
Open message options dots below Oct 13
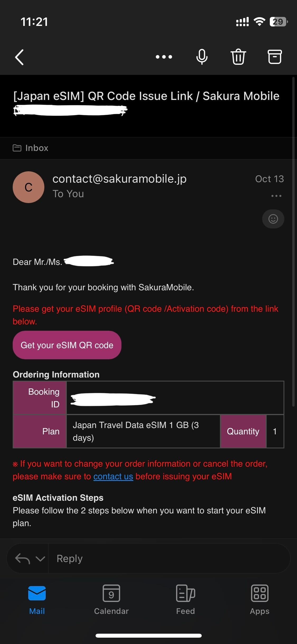[x=276, y=196]
